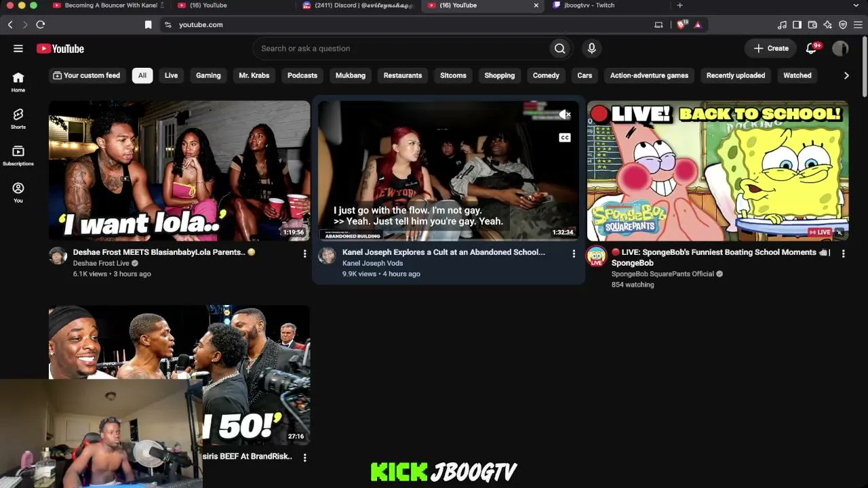Select the Live category chip

click(171, 75)
